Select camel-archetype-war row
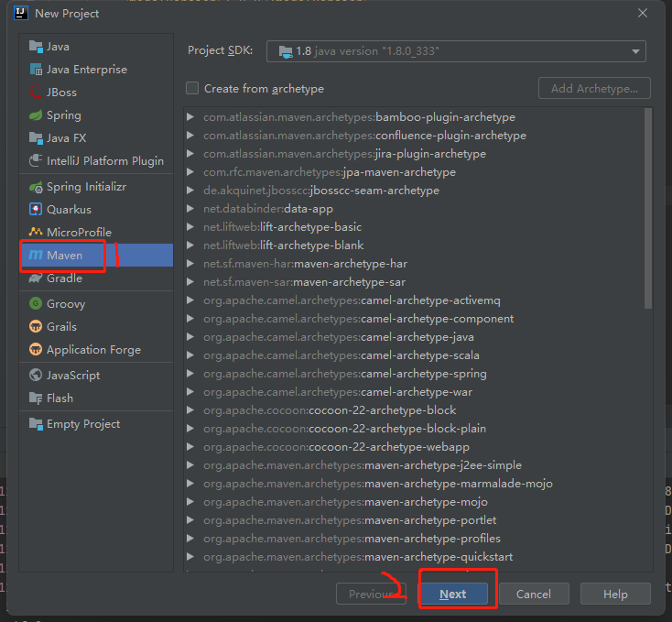Viewport: 672px width, 622px height. [414, 392]
